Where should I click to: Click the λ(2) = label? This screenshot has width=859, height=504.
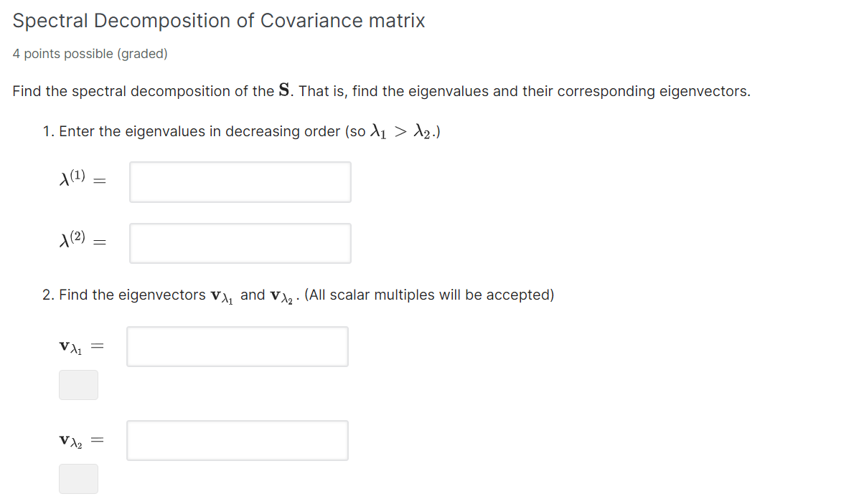(x=82, y=241)
